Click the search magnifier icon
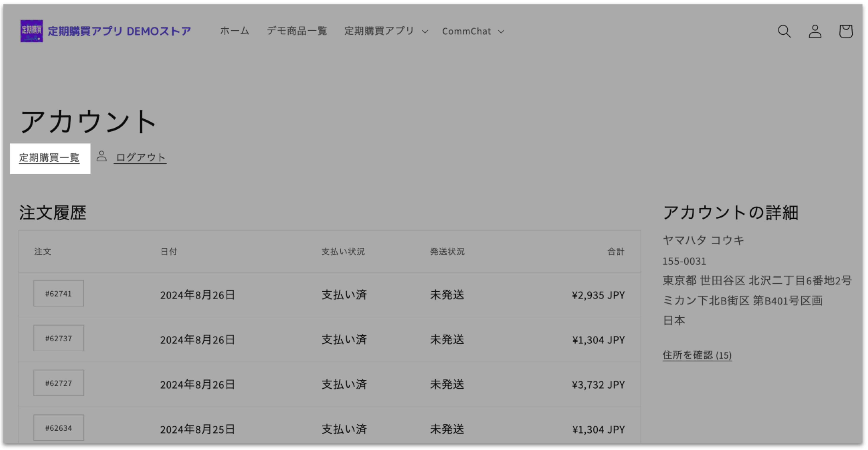Viewport: 868px width, 450px height. [x=784, y=31]
